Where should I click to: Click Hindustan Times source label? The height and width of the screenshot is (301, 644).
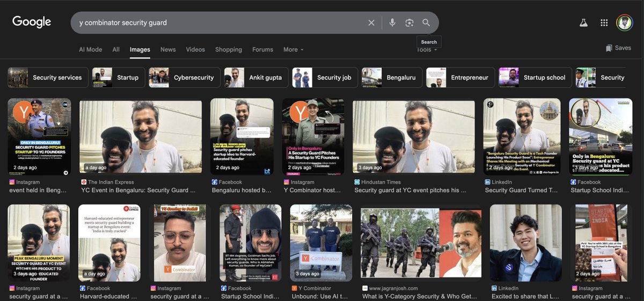click(382, 182)
